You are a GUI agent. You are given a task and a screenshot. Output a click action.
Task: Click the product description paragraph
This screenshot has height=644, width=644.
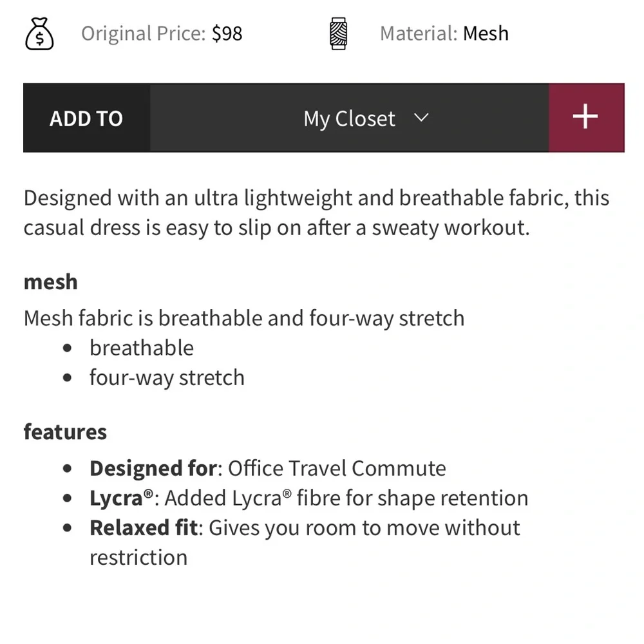[316, 213]
